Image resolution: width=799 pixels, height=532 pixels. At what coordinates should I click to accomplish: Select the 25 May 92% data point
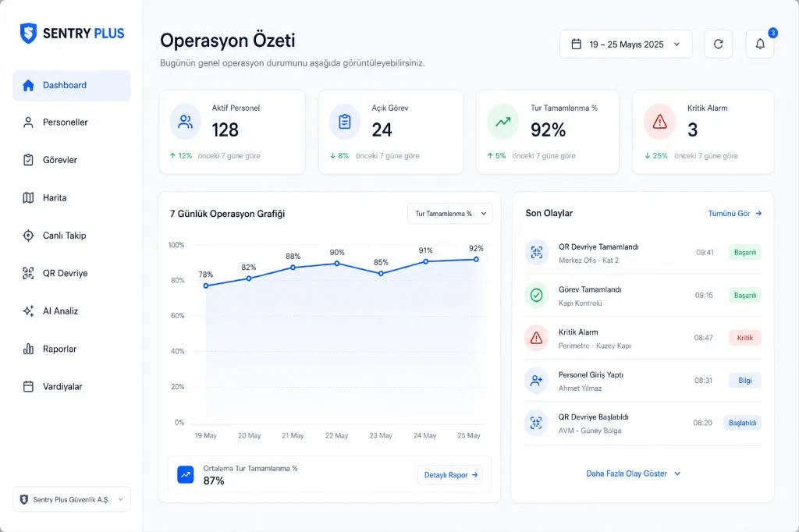click(477, 260)
